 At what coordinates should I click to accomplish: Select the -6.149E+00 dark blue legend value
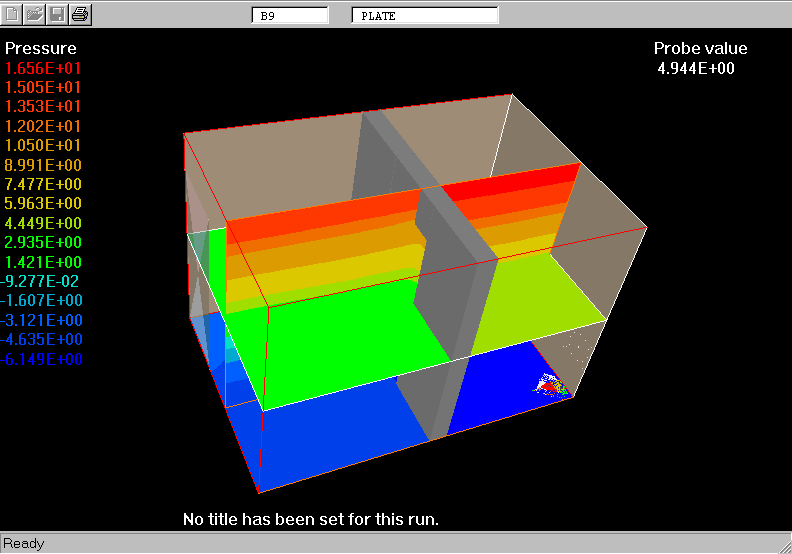click(42, 359)
